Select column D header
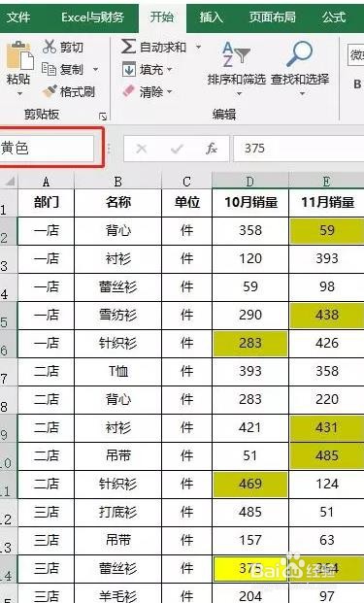The height and width of the screenshot is (603, 364). [x=250, y=182]
